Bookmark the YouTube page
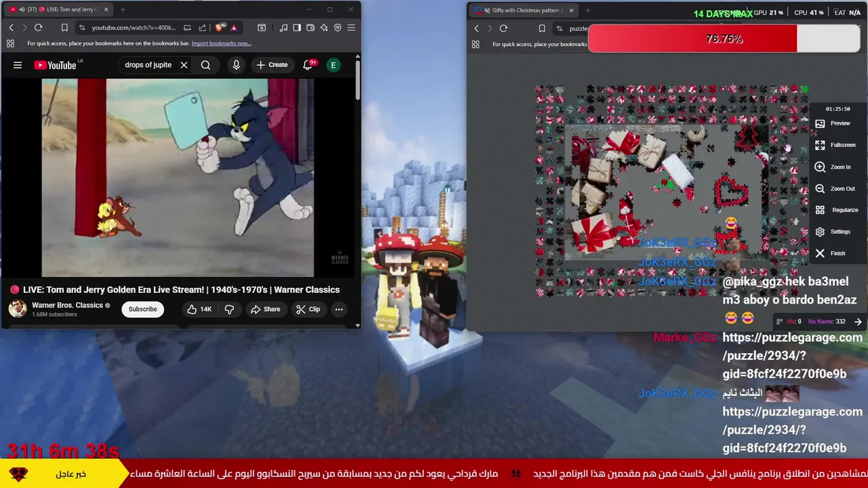868x488 pixels. pyautogui.click(x=64, y=28)
